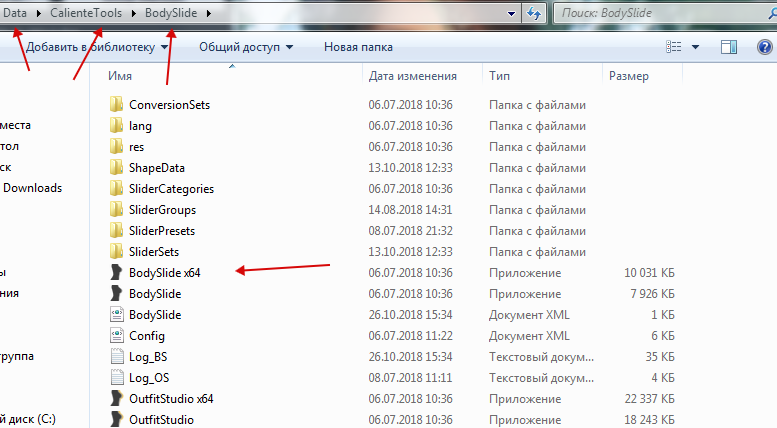
Task: Open the view options dropdown arrow
Action: 695,47
